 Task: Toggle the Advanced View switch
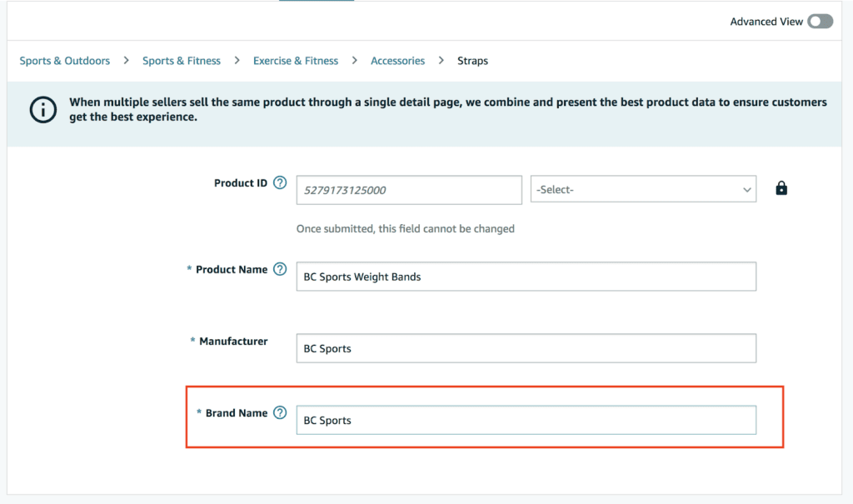[820, 22]
